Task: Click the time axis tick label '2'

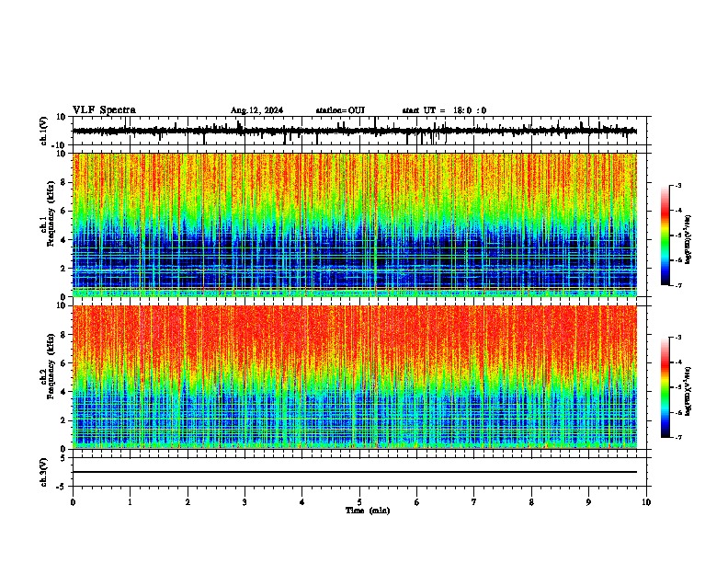Action: pyautogui.click(x=188, y=502)
